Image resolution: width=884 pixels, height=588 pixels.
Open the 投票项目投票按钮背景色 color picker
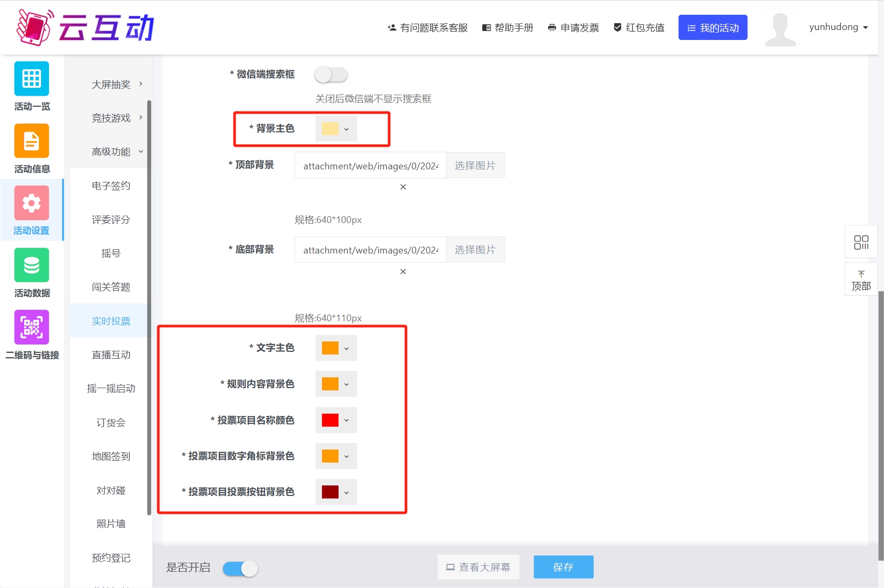pos(336,492)
